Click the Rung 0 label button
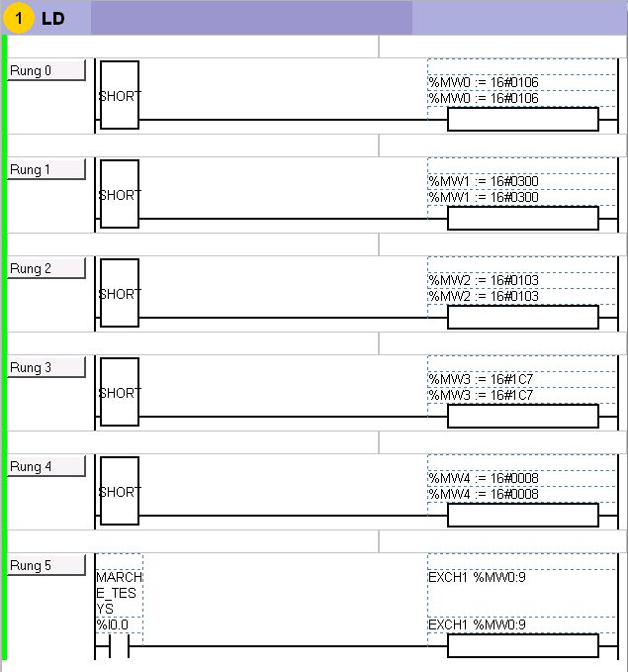Screen dimensions: 628x672 46,70
